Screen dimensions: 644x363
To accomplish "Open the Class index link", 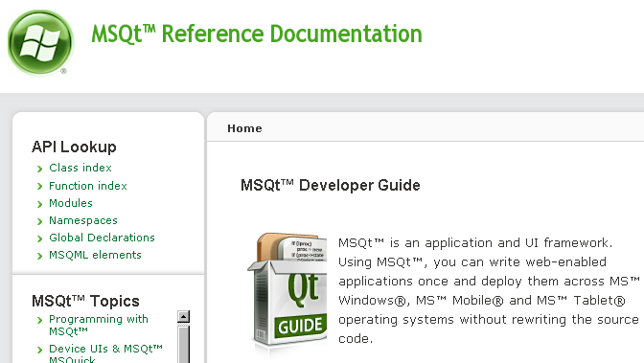I will (x=80, y=168).
